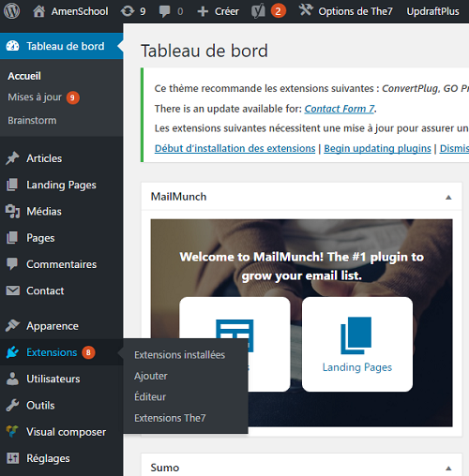The height and width of the screenshot is (476, 469).
Task: Open Options de The7 in admin bar
Action: pyautogui.click(x=356, y=11)
